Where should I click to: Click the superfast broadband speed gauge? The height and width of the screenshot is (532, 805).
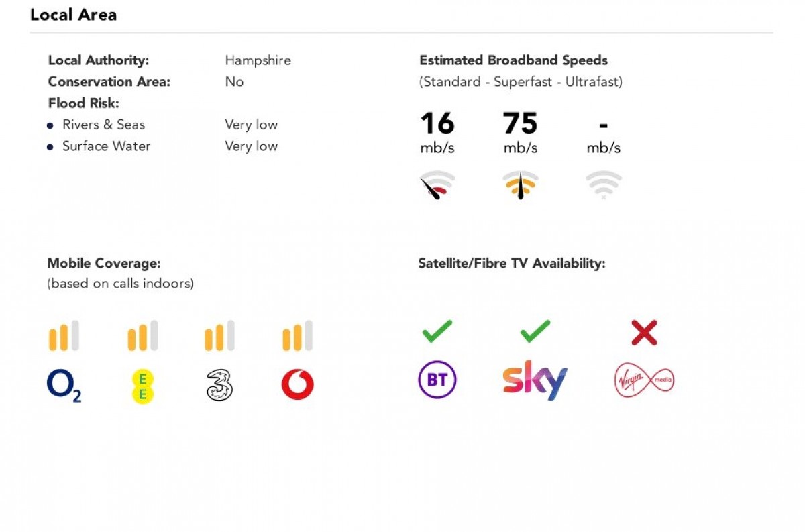pos(521,185)
